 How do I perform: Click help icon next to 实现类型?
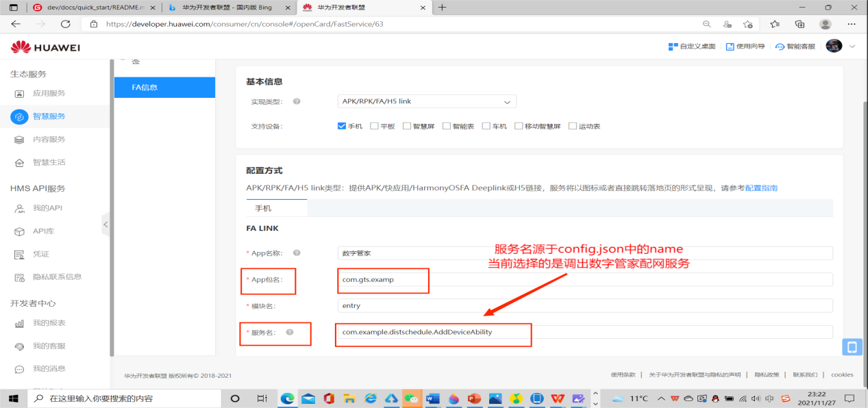click(297, 101)
